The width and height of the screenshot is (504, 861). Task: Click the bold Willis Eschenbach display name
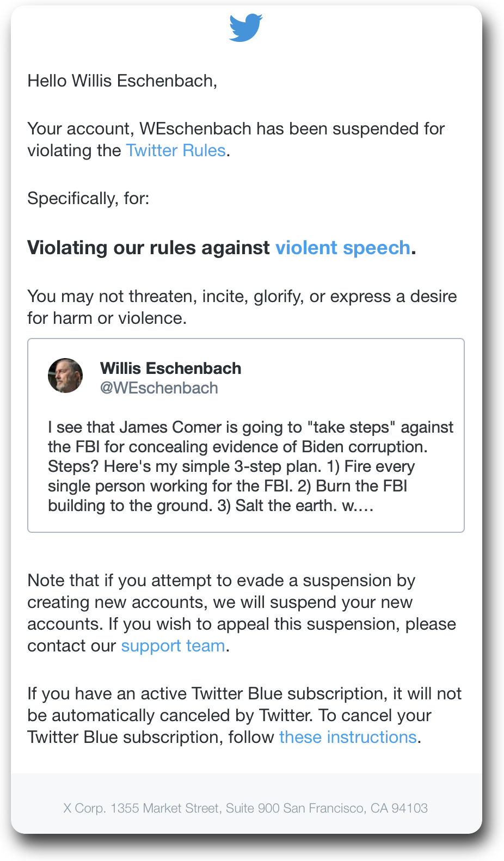coord(170,368)
